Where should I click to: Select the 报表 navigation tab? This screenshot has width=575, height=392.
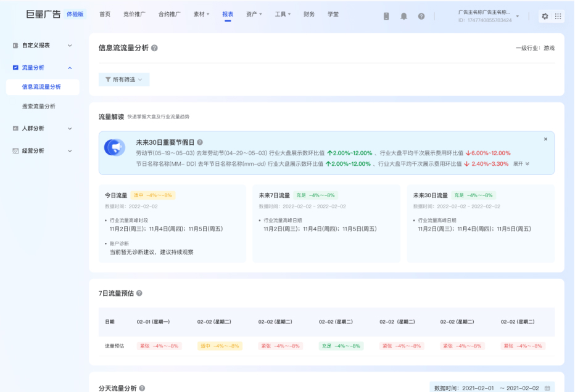pos(228,14)
